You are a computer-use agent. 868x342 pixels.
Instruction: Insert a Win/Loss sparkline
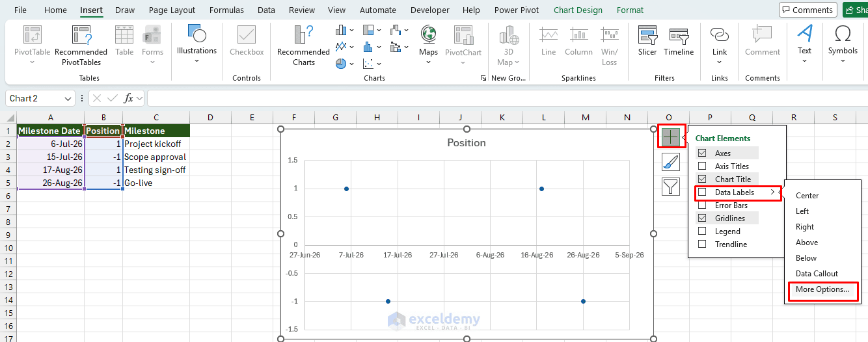(610, 45)
